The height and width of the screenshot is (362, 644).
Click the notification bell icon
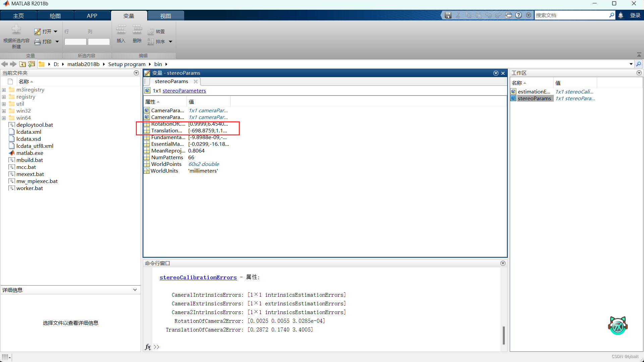coord(621,15)
